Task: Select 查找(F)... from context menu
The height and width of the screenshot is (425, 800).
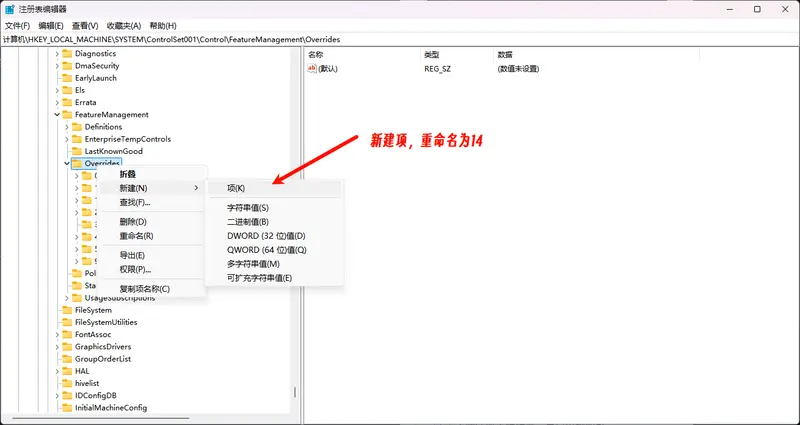Action: tap(152, 202)
